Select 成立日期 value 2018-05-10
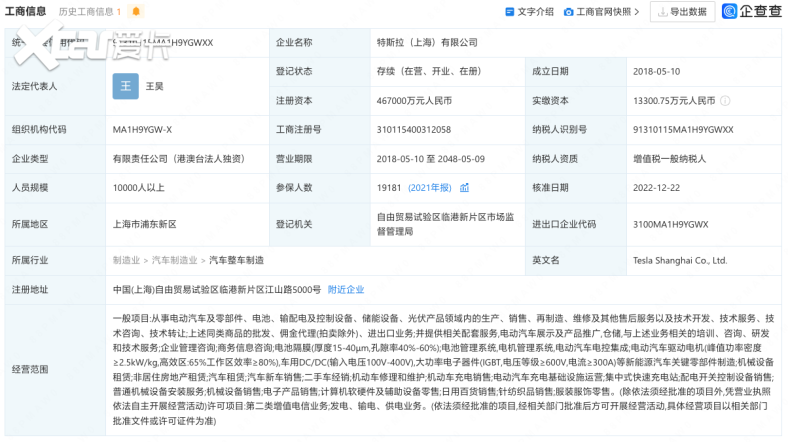Screen dimensions: 788x442 (x=656, y=72)
